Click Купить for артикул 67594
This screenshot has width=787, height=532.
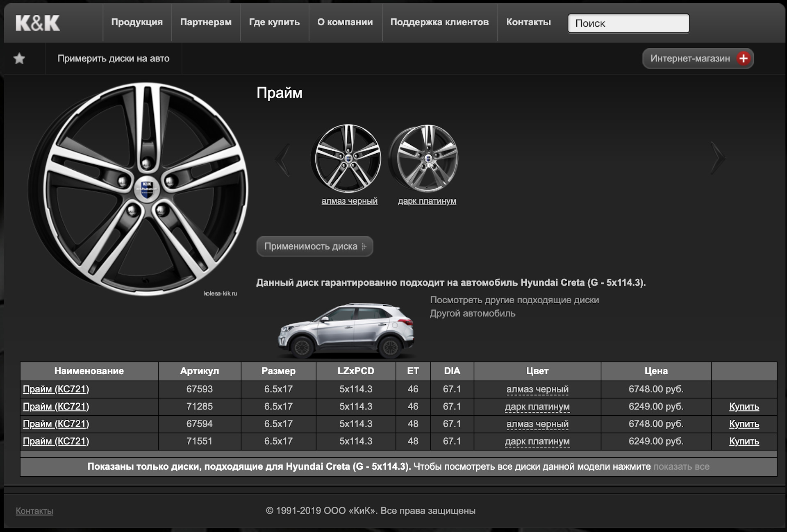pyautogui.click(x=744, y=424)
